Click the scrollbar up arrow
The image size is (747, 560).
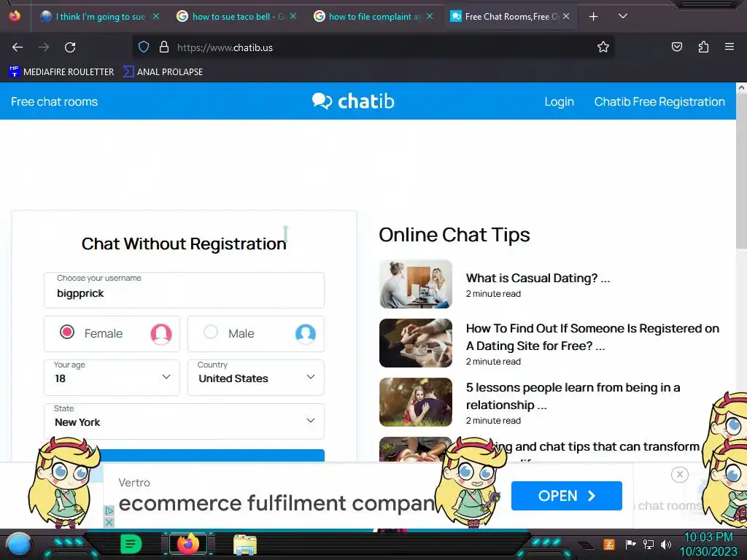tap(741, 87)
